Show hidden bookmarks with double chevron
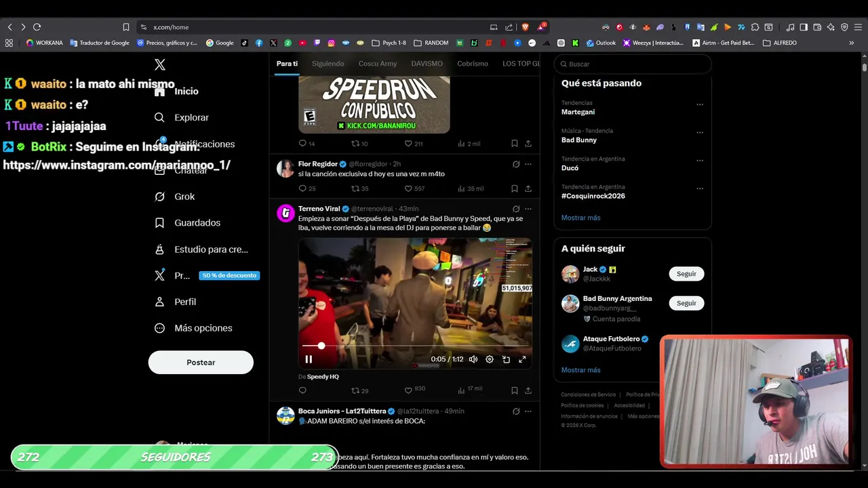Viewport: 868px width, 488px height. [852, 43]
